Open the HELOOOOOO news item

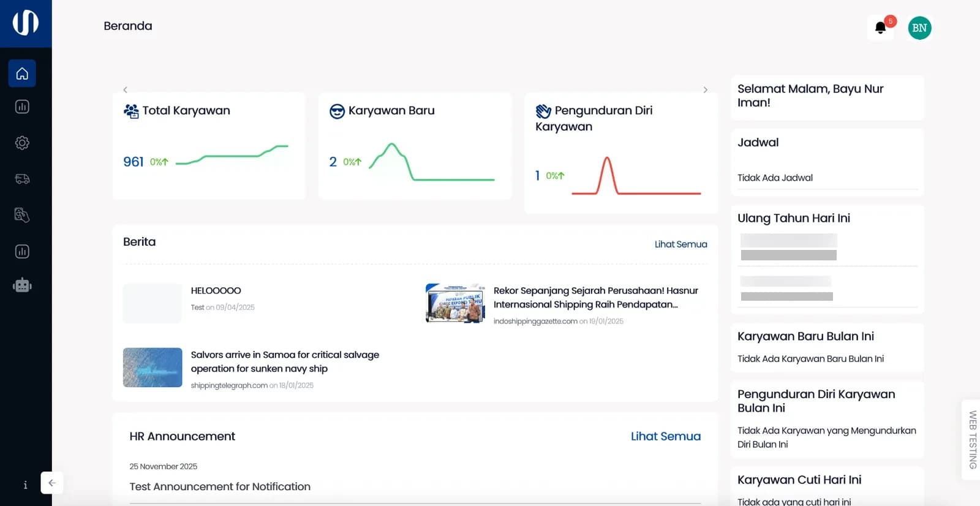pyautogui.click(x=216, y=290)
